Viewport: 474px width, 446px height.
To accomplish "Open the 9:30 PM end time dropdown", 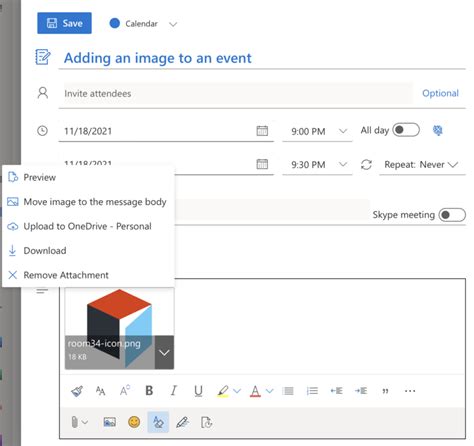I will (x=317, y=165).
